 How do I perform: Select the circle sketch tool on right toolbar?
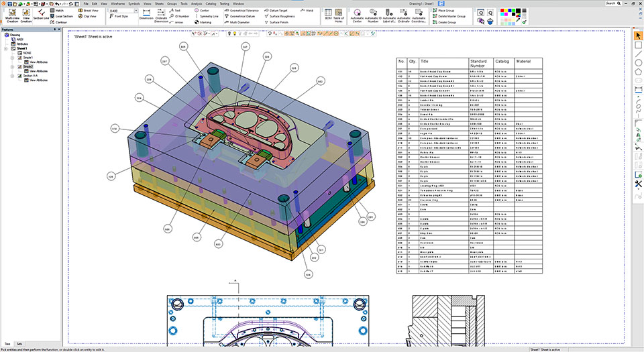coord(638,62)
